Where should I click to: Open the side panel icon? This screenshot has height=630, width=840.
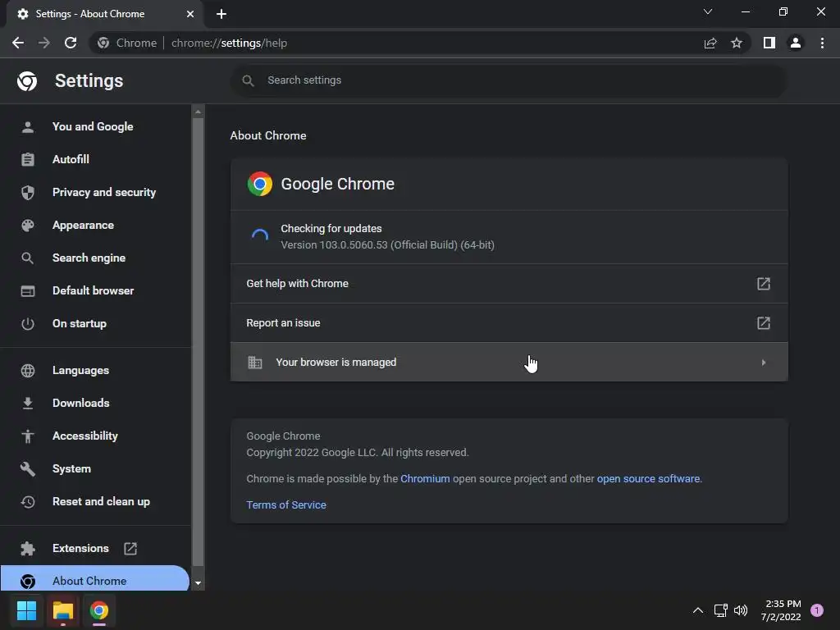pos(769,43)
